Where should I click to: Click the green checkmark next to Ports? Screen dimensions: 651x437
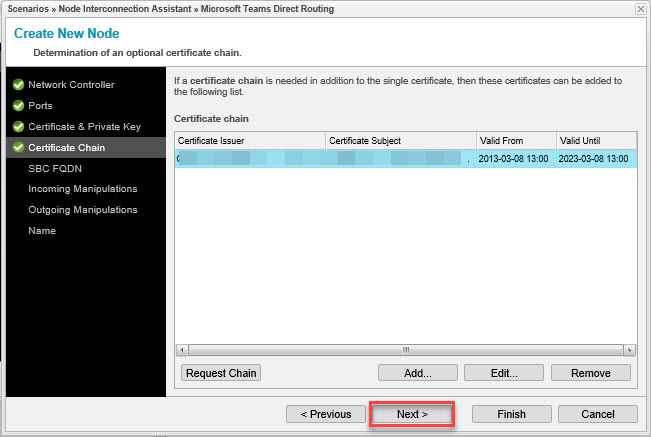point(18,106)
